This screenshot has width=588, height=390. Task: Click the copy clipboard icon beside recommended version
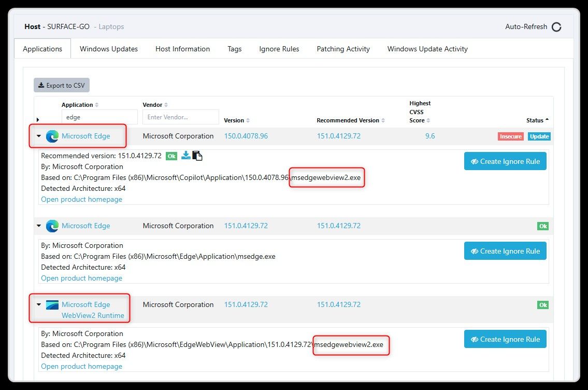click(x=197, y=156)
